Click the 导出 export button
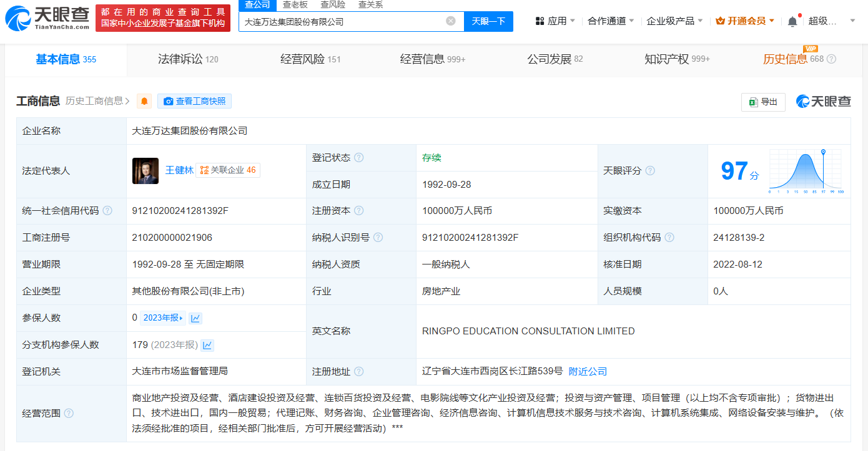 tap(762, 102)
